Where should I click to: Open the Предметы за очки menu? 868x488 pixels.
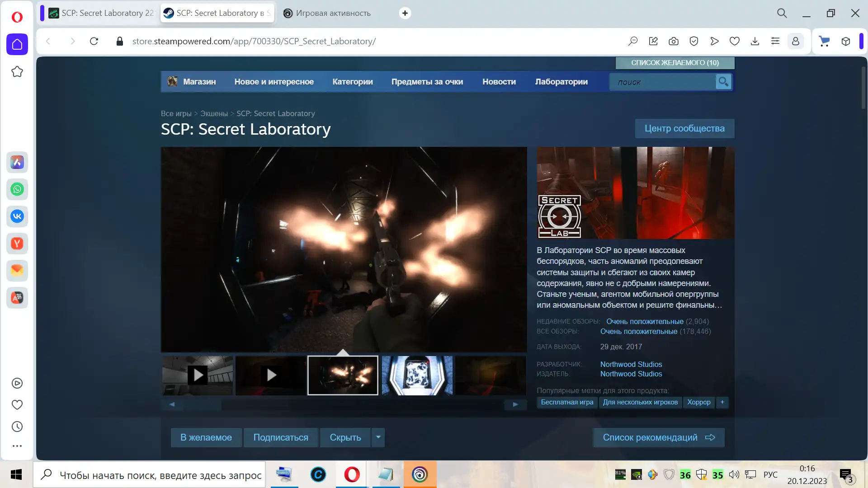click(427, 82)
